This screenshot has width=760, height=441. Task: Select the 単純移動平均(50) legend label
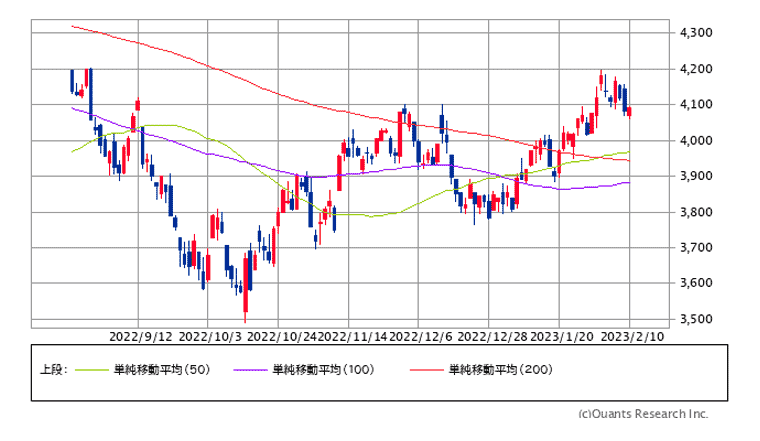click(x=158, y=370)
